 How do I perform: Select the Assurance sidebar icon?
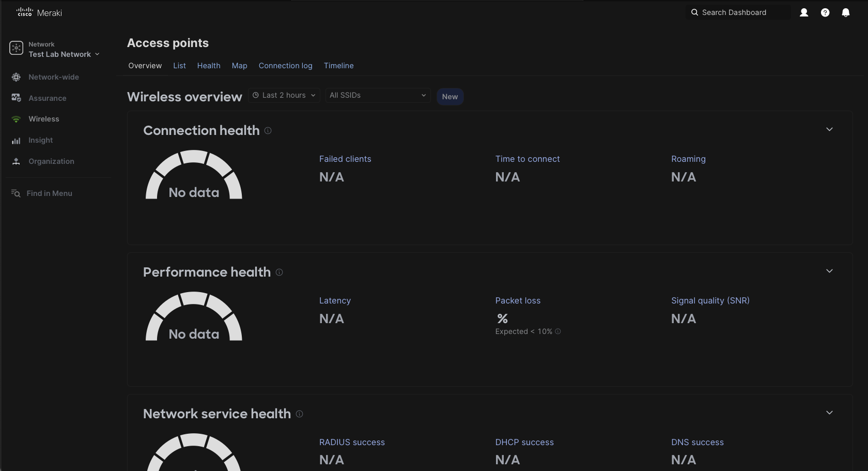coord(16,98)
